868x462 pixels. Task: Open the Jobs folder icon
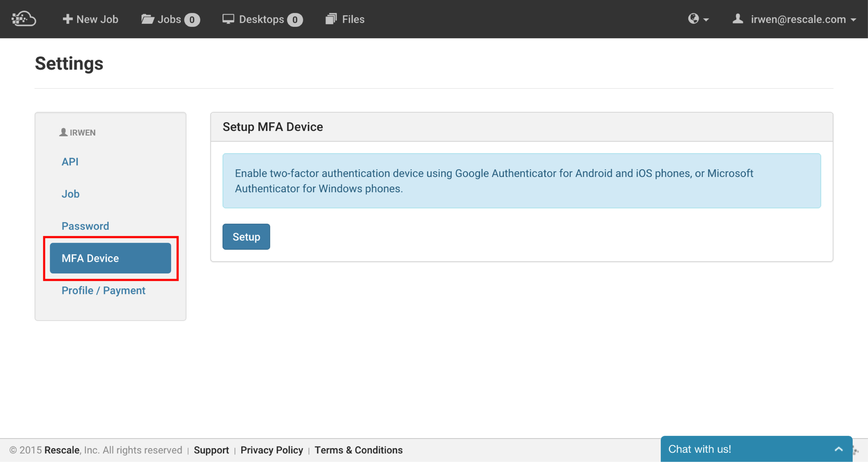[147, 19]
